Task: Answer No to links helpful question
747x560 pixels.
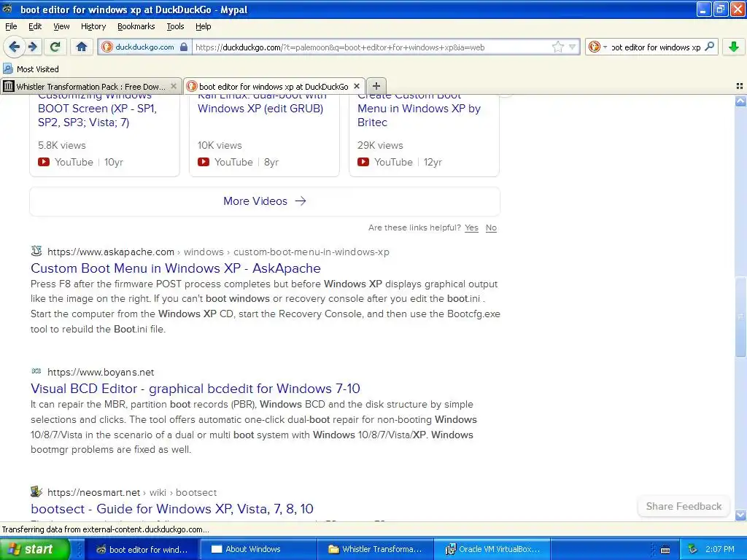Action: [491, 227]
